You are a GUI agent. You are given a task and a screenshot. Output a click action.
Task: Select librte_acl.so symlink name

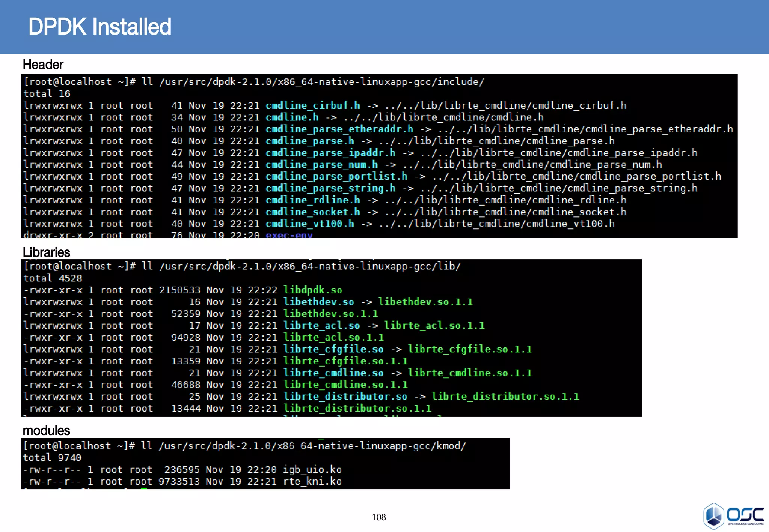322,326
